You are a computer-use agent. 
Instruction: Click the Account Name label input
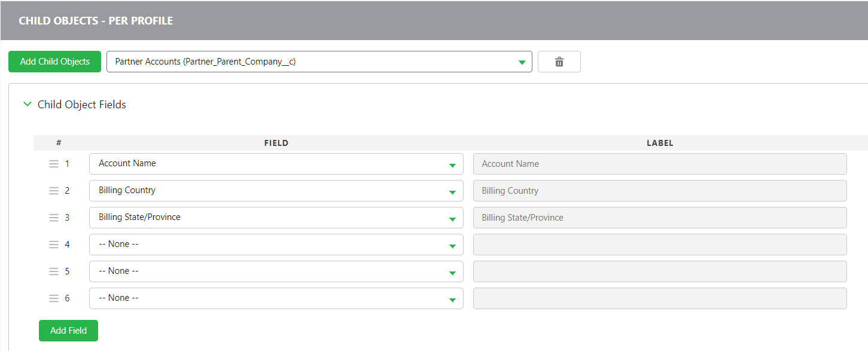coord(658,163)
